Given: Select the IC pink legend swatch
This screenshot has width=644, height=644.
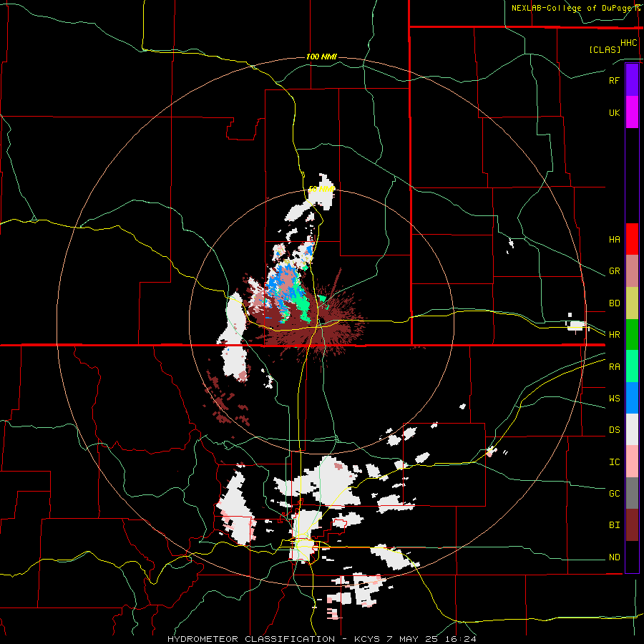Looking at the screenshot, I should (x=632, y=462).
